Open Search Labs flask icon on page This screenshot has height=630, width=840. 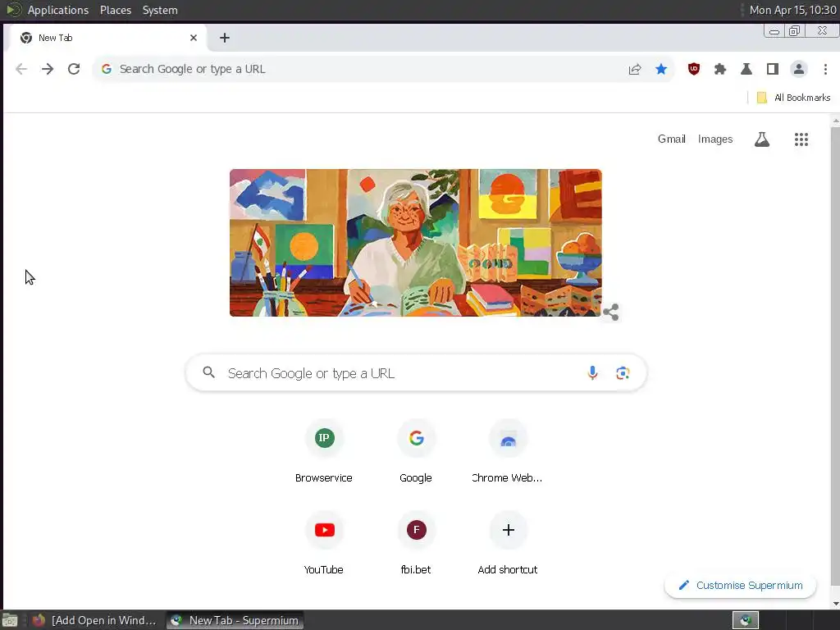(762, 139)
